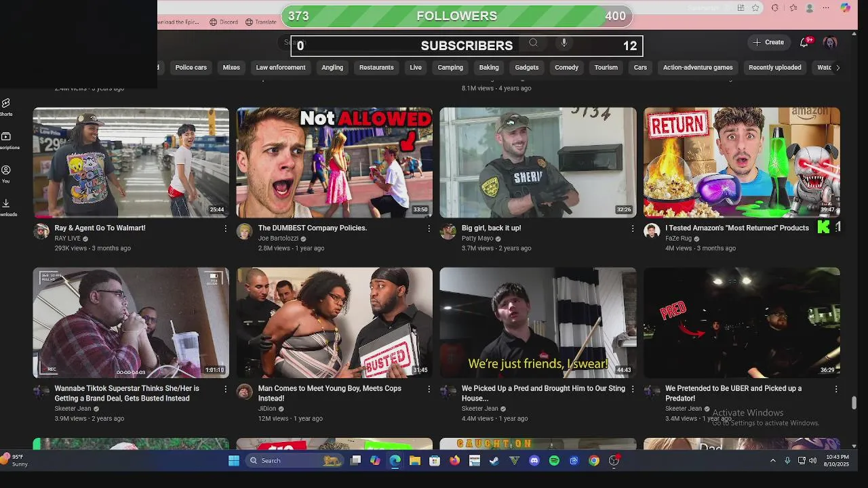This screenshot has height=488, width=868.
Task: Open Steam from the taskbar
Action: click(494, 461)
